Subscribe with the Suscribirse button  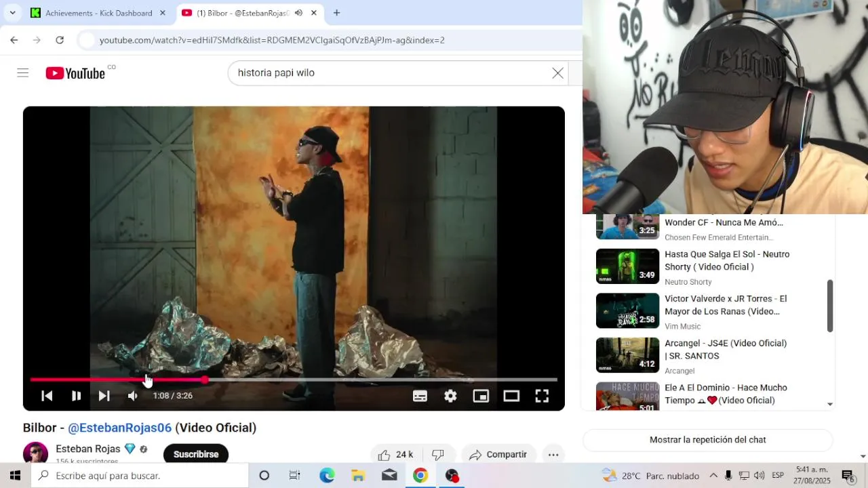click(196, 454)
